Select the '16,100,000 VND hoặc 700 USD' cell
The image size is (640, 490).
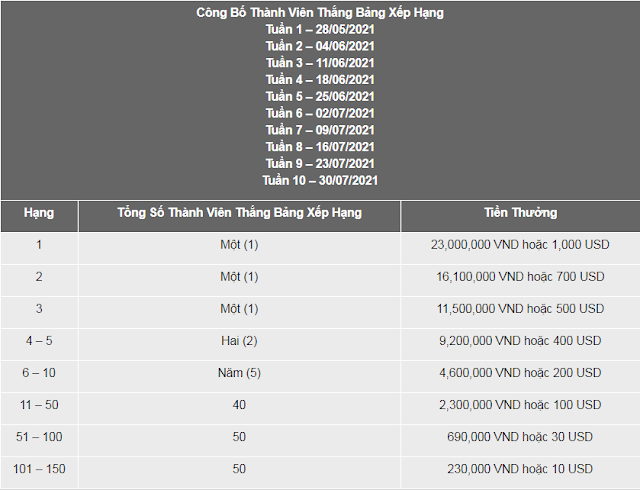click(520, 276)
